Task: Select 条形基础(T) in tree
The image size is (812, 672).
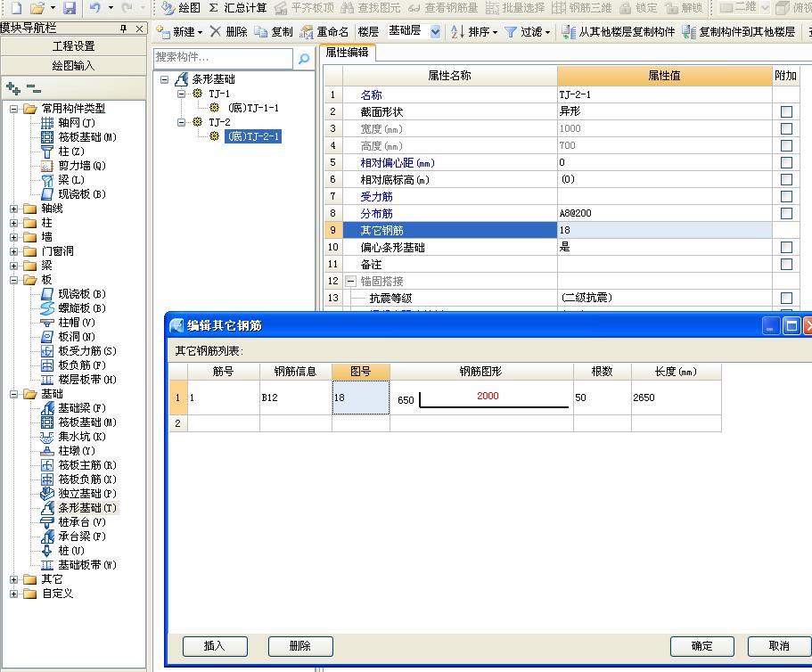Action: pyautogui.click(x=87, y=508)
